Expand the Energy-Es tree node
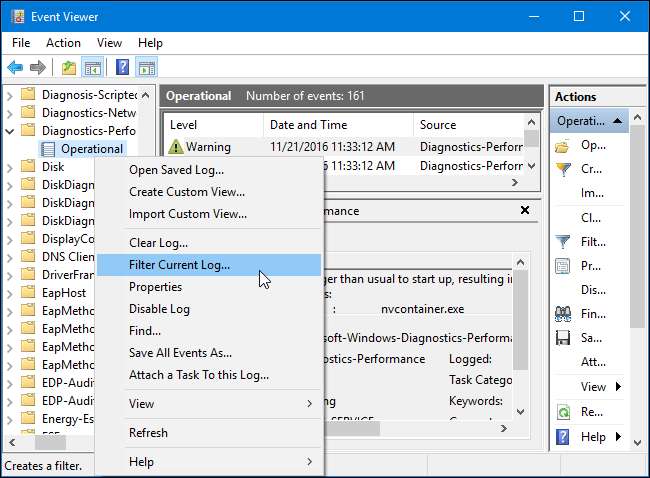Viewport: 650px width, 478px height. pos(10,420)
